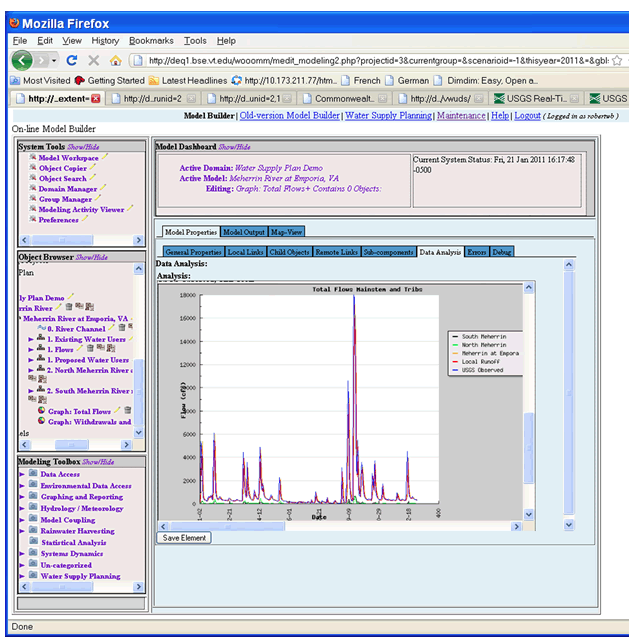Viewport: 635px width, 643px height.
Task: Click the Data Analysis pane vertical scrollbar
Action: [x=569, y=390]
